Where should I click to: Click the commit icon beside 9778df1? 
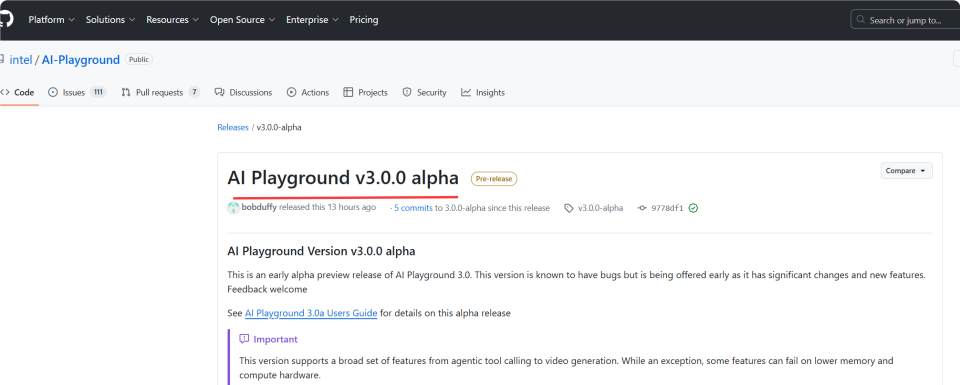(x=642, y=208)
